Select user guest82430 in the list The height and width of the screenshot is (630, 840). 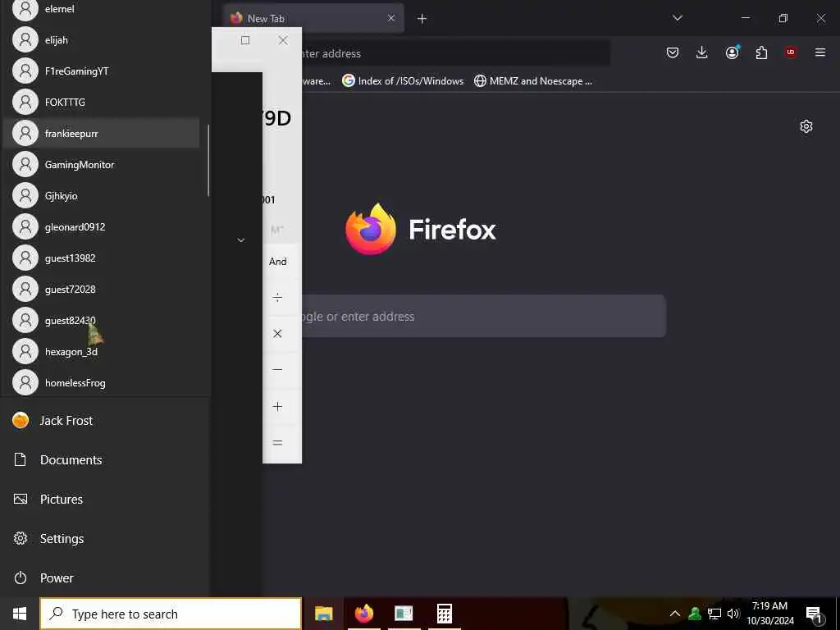[101, 321]
